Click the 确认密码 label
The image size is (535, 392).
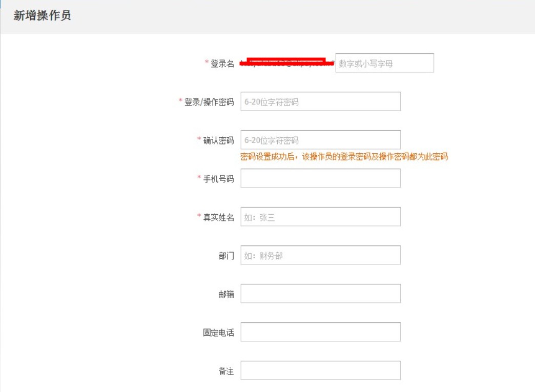pyautogui.click(x=218, y=140)
